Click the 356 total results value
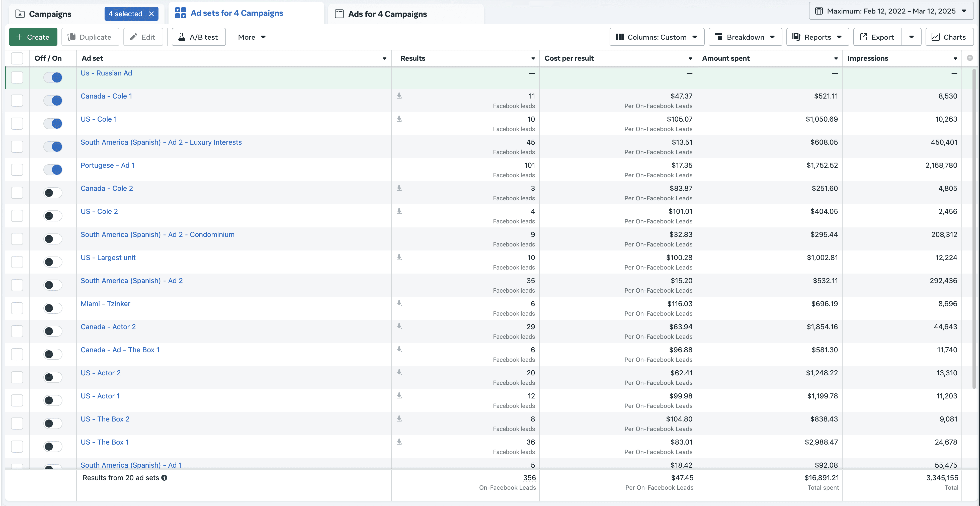Viewport: 980px width, 506px height. point(529,478)
